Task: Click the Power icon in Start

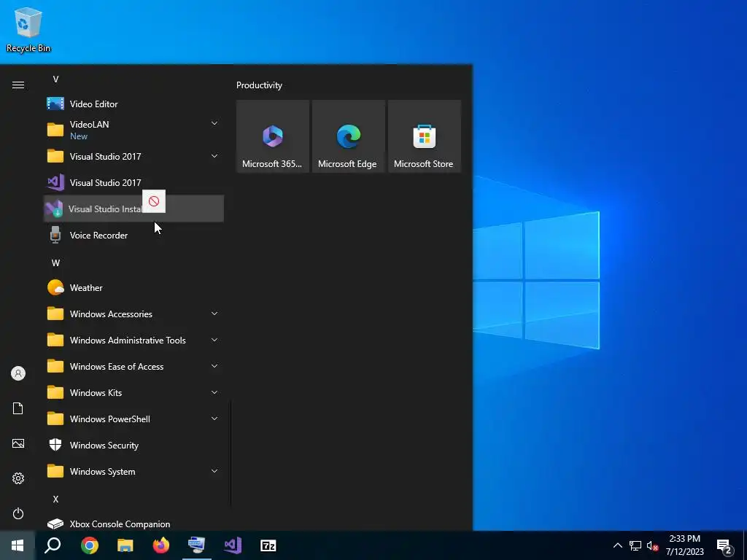Action: click(x=18, y=513)
